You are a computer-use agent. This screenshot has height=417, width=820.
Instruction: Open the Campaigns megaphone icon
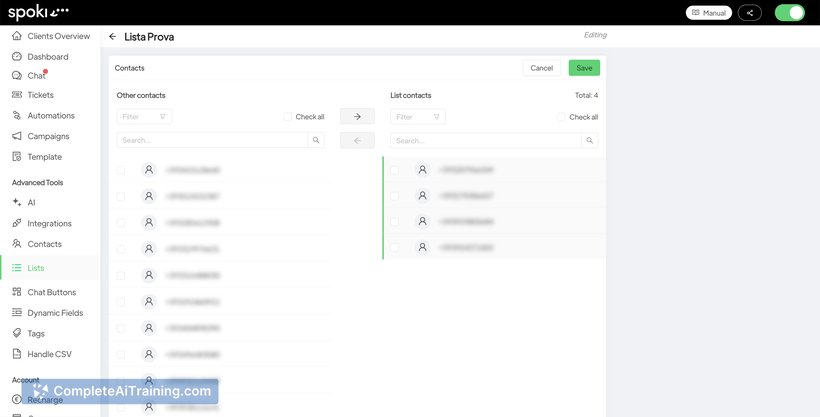point(17,136)
